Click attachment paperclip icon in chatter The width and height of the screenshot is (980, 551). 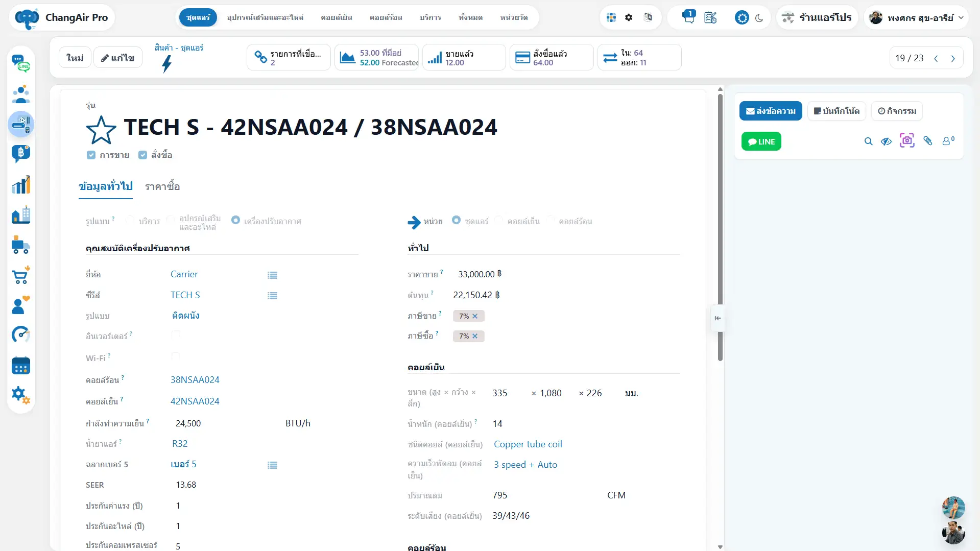(928, 141)
